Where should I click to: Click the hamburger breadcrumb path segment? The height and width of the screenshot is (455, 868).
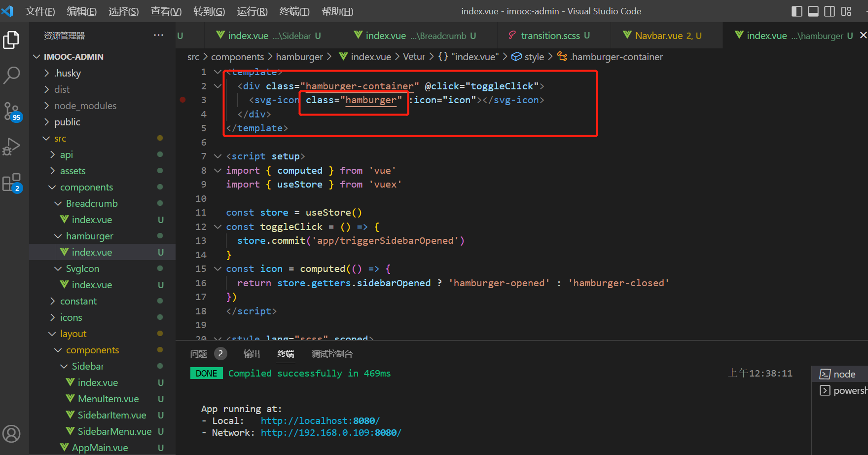[299, 57]
